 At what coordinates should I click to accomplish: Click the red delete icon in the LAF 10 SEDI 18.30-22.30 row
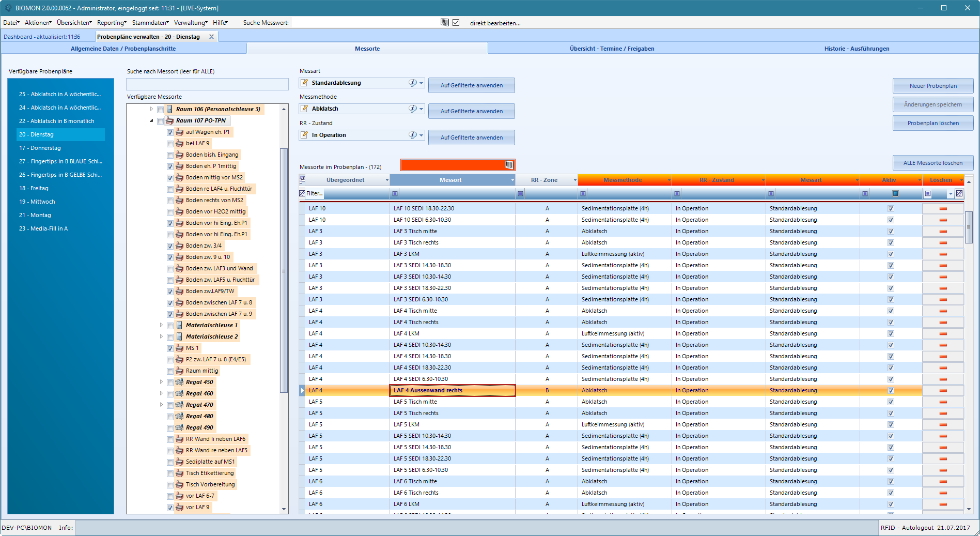[x=943, y=208]
